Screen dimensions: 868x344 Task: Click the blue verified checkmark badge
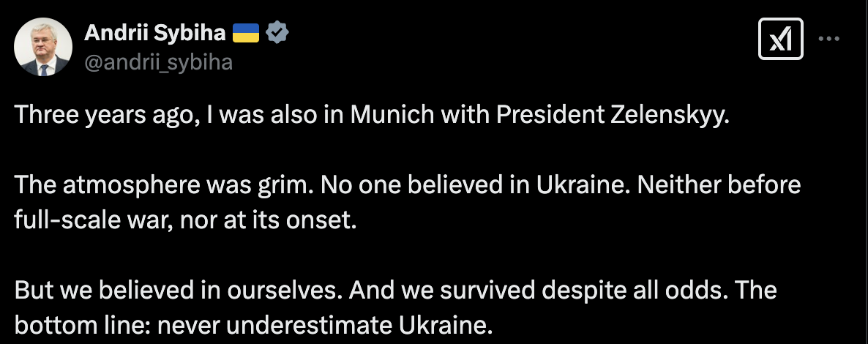pos(277,33)
